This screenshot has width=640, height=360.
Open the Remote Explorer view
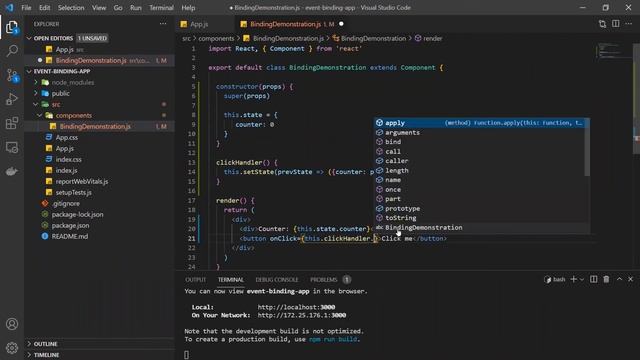pyautogui.click(x=12, y=147)
